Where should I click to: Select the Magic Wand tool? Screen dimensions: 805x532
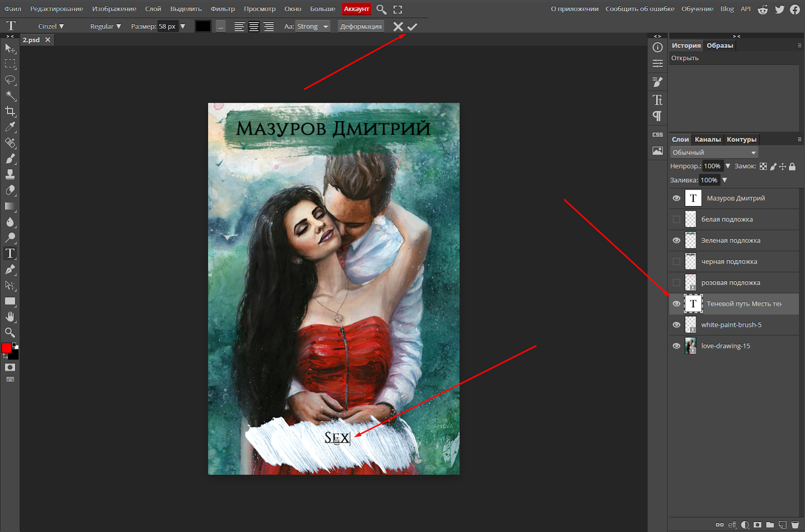[10, 95]
